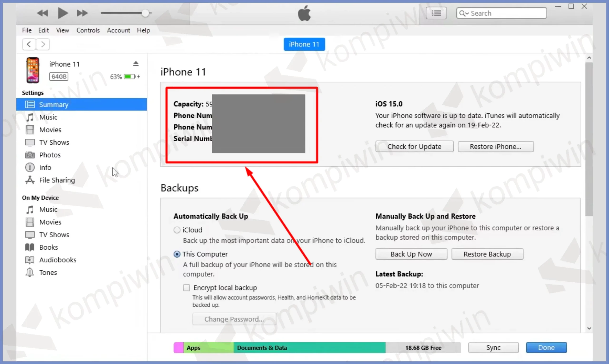Select iCloud backup radio button
This screenshot has height=364, width=609.
(177, 230)
